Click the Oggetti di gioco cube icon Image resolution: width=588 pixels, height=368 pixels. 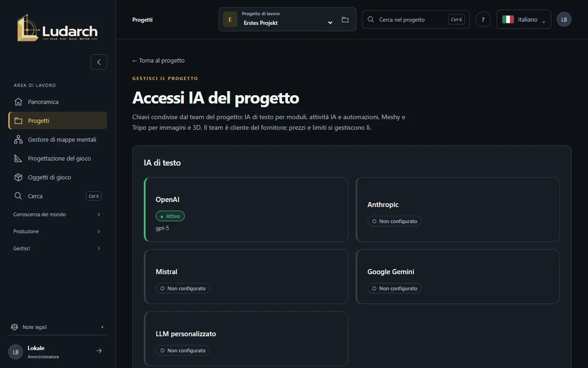click(18, 177)
